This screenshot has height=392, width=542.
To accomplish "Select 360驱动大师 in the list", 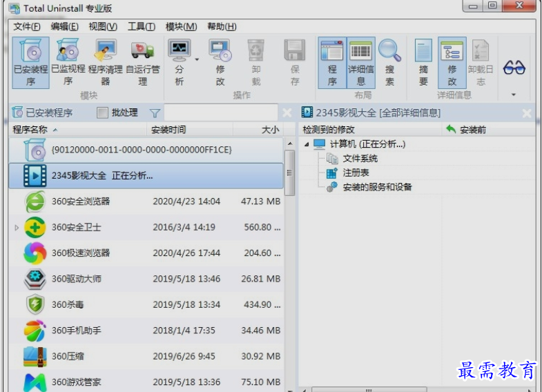I will [146, 279].
